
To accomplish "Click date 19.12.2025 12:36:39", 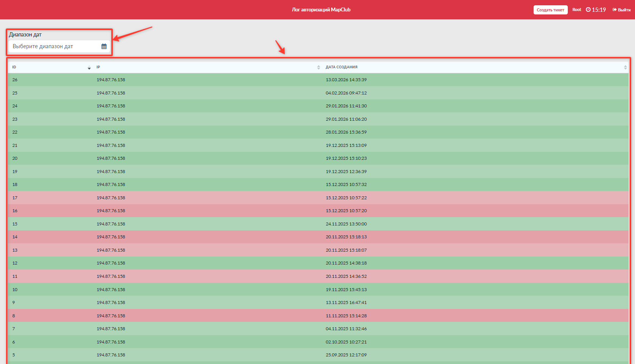I will (346, 172).
